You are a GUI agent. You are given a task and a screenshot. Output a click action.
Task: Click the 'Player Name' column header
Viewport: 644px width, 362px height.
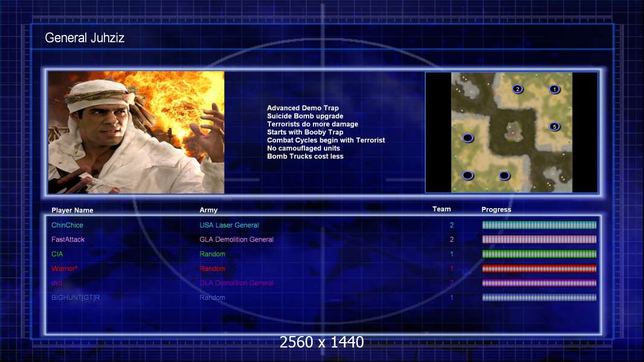tap(72, 210)
